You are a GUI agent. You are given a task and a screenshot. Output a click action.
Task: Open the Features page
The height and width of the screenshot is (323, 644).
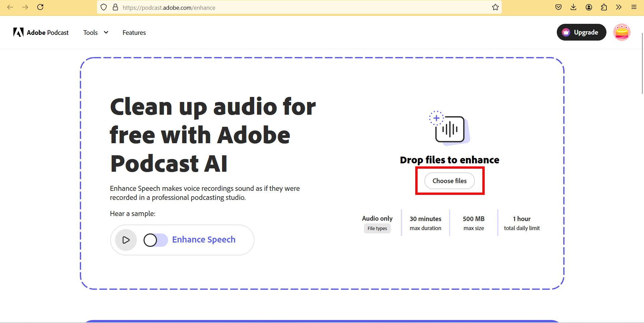134,33
